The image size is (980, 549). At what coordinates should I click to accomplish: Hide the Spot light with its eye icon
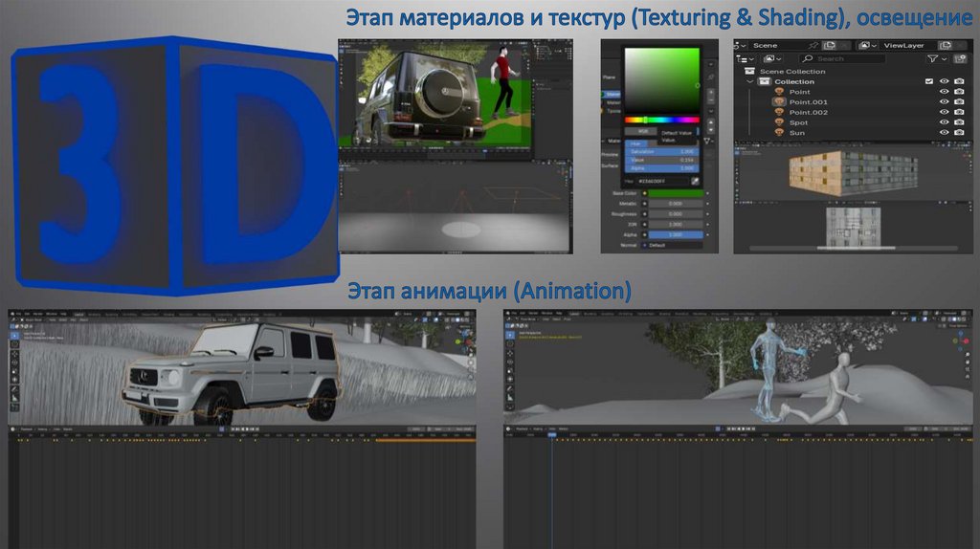[x=945, y=122]
